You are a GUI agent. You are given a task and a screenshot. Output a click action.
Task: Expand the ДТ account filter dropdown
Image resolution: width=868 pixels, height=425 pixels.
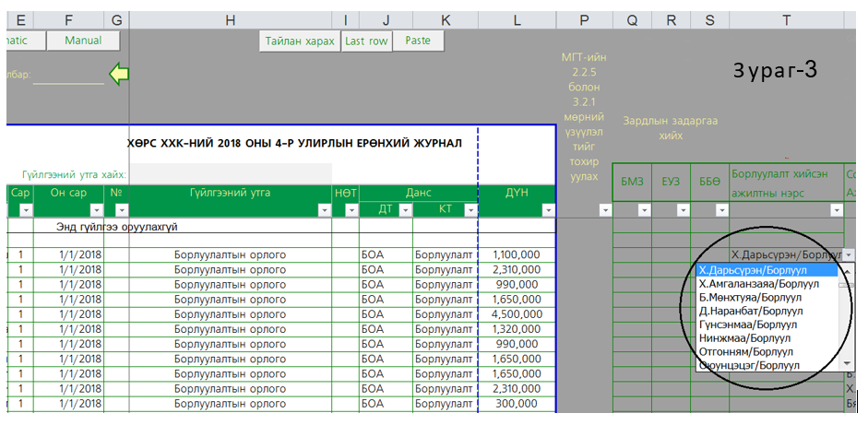tap(402, 210)
